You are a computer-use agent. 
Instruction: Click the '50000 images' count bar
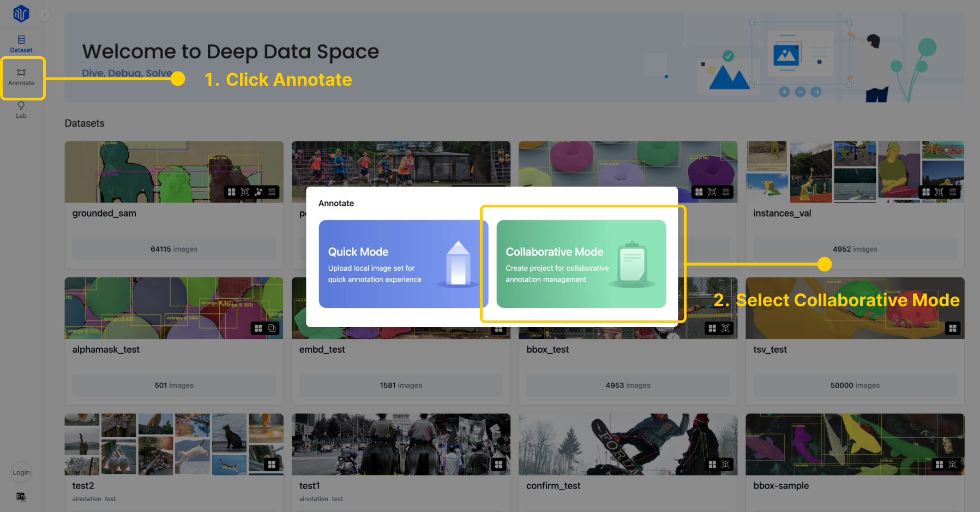(855, 385)
